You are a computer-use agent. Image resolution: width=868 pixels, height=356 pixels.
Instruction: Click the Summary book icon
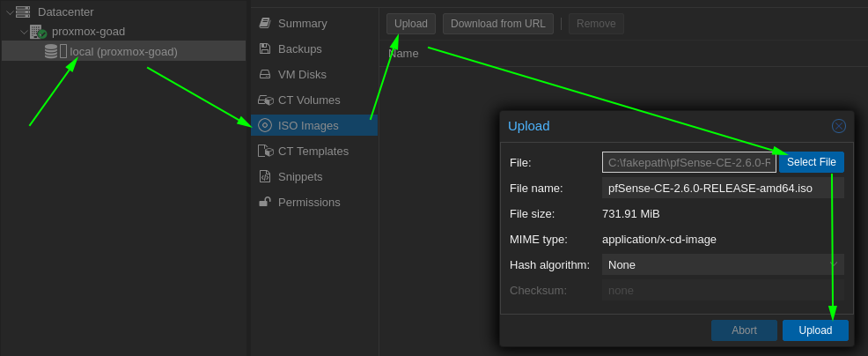point(265,23)
